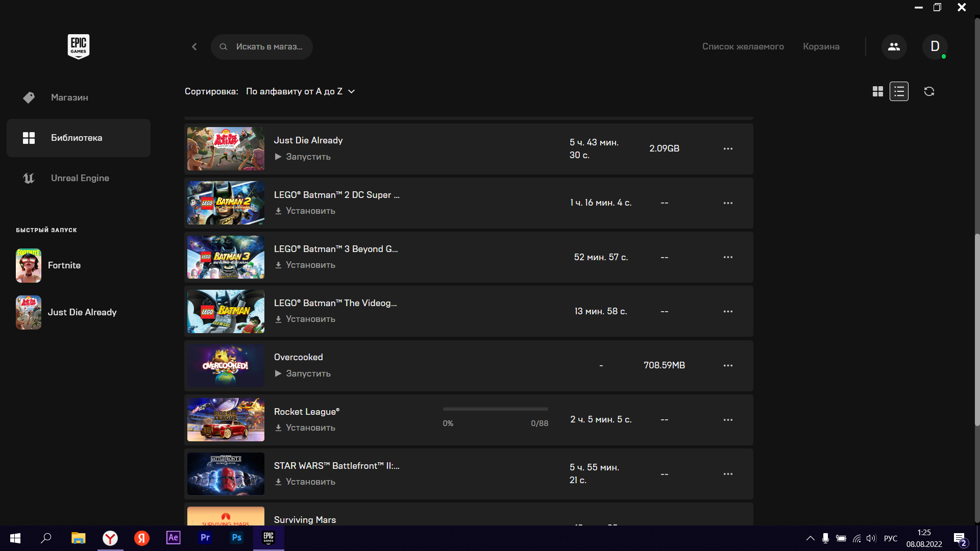Refresh the library list
This screenshot has height=551, width=980.
(929, 91)
